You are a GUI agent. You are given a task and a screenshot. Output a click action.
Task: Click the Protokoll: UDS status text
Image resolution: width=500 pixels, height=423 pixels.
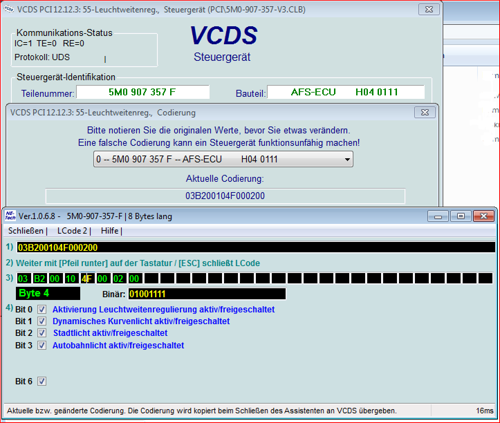pyautogui.click(x=42, y=57)
